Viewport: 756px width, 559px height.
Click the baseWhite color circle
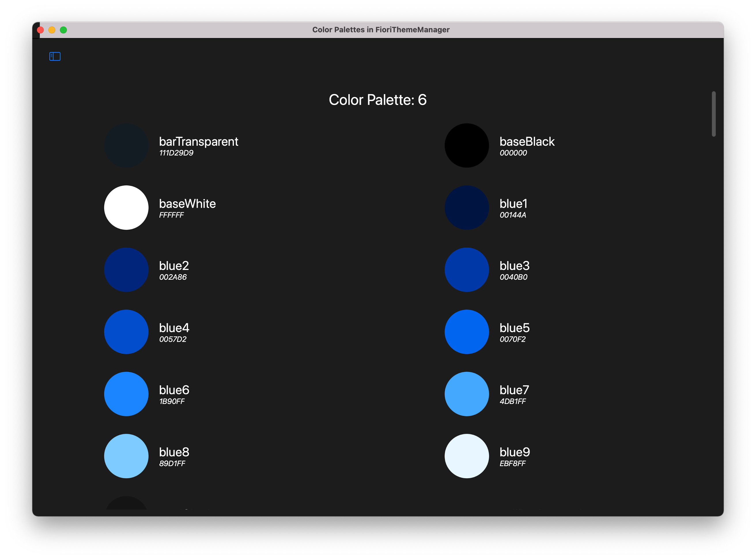point(126,207)
